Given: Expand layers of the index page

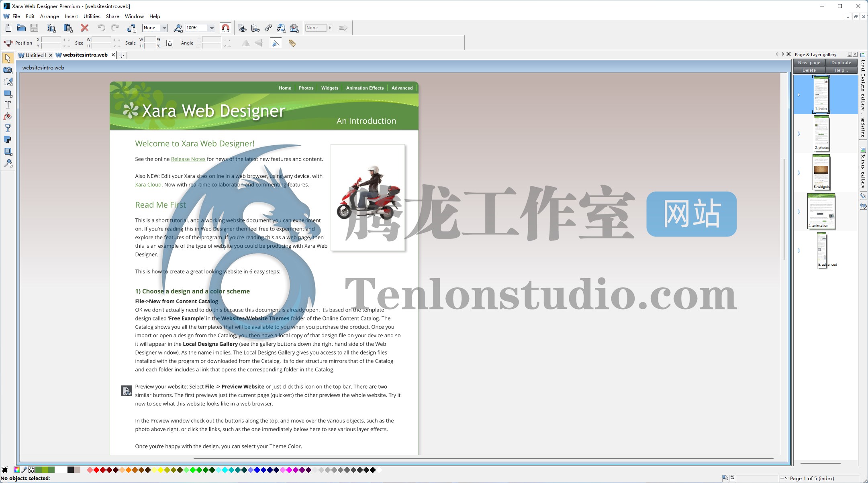Looking at the screenshot, I should pos(799,95).
